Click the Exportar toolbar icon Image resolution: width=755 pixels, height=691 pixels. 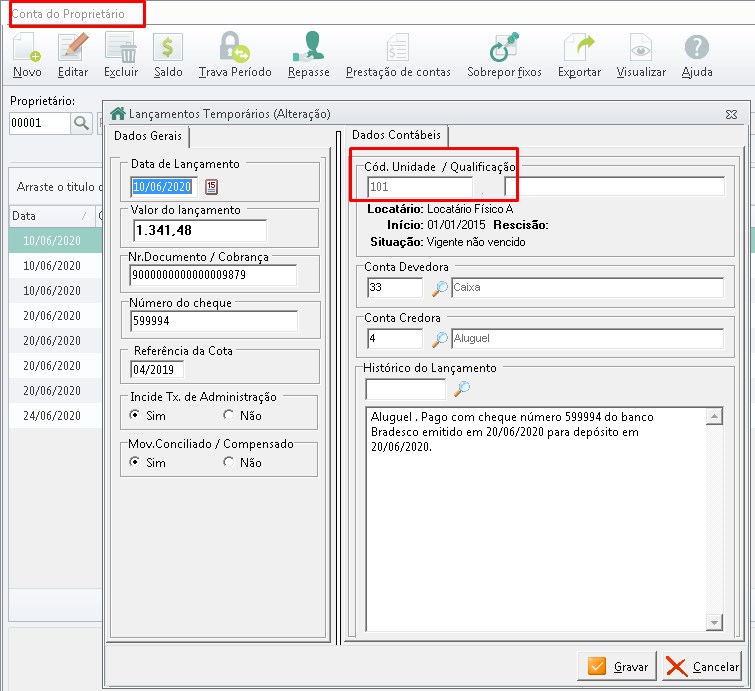pyautogui.click(x=579, y=49)
